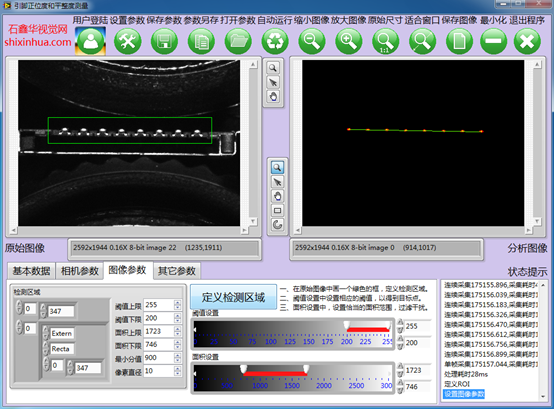This screenshot has height=409, width=554.
Task: Click the 打开参数 folder icon
Action: click(238, 41)
